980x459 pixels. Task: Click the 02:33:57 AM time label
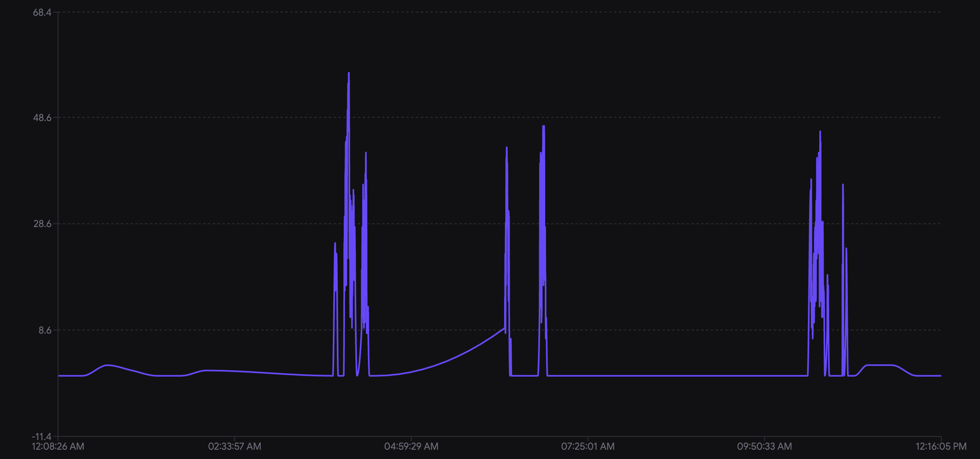click(x=235, y=446)
